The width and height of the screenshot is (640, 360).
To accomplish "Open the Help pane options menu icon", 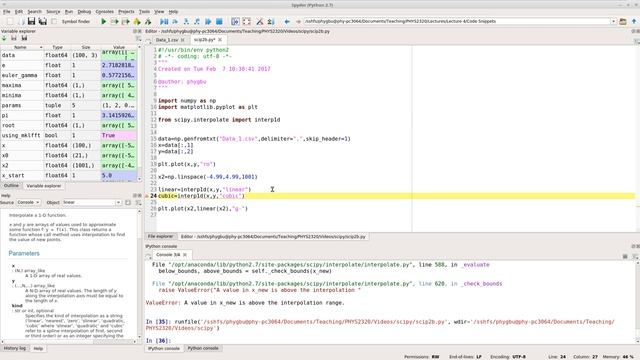I will coord(138,202).
